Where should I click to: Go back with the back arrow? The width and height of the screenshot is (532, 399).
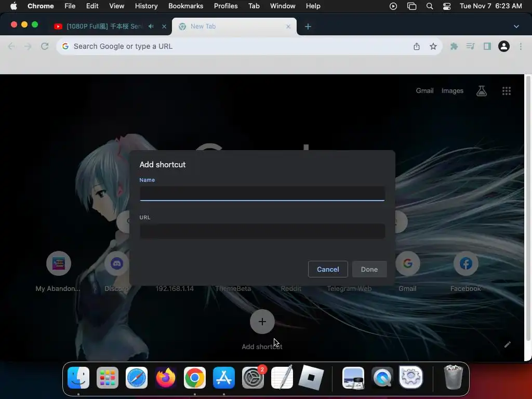(11, 46)
